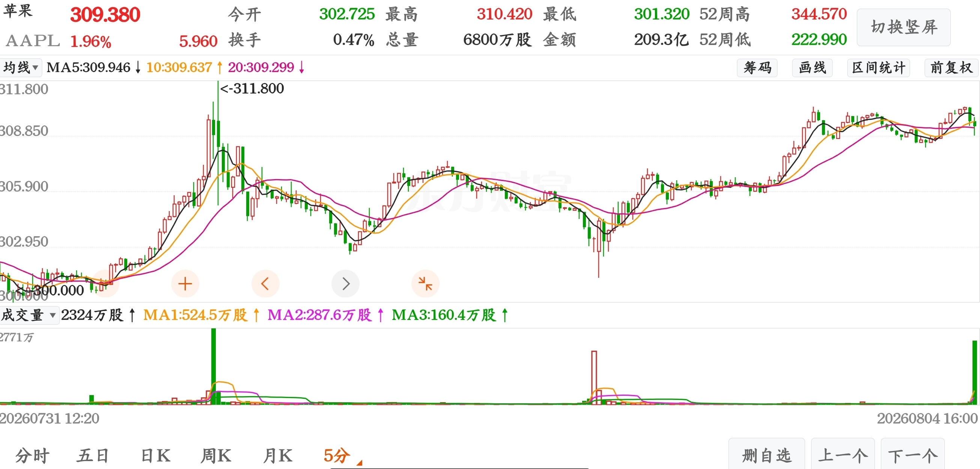Click the day high value 310.420
This screenshot has height=469, width=980.
504,14
